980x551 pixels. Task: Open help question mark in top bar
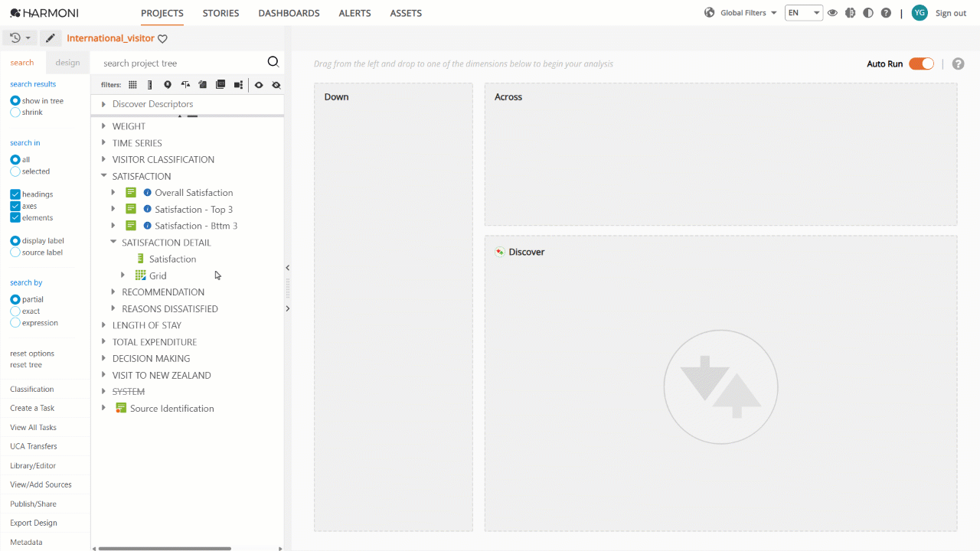coord(886,13)
